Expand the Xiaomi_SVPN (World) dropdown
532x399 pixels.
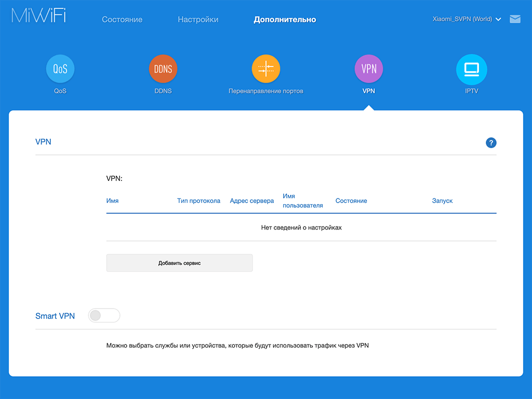(x=467, y=19)
